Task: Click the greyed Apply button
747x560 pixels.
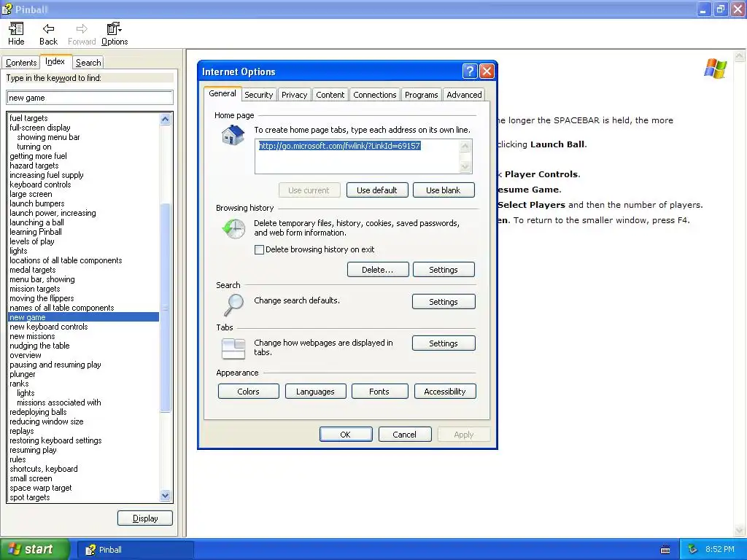Action: (463, 435)
